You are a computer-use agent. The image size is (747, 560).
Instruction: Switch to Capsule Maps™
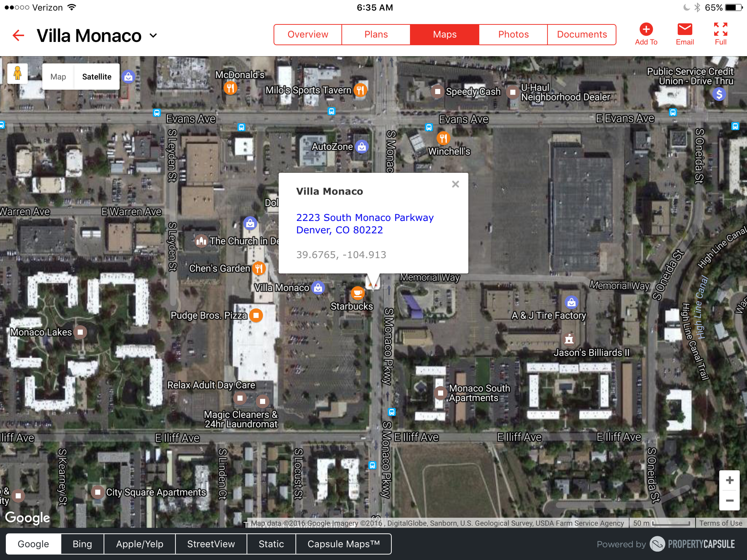coord(343,544)
